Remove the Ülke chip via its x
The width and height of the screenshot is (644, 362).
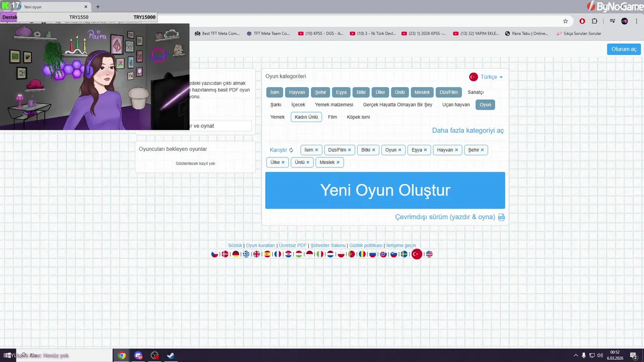pyautogui.click(x=283, y=162)
